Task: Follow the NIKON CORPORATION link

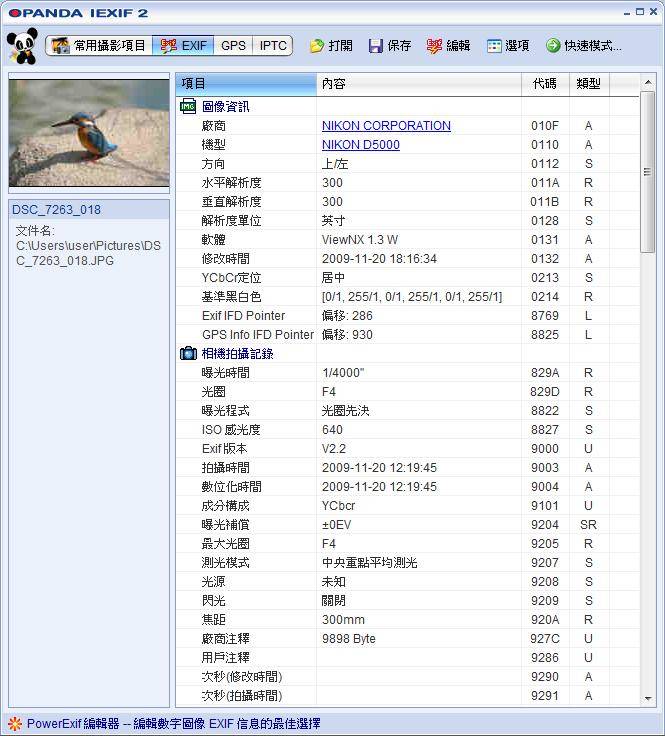Action: click(x=386, y=126)
